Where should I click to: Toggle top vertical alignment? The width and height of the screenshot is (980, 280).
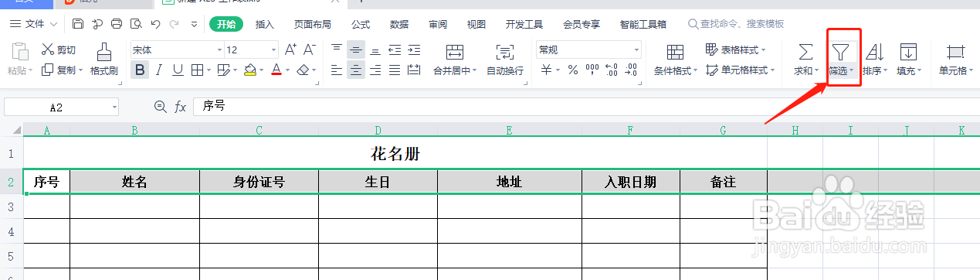pyautogui.click(x=337, y=50)
